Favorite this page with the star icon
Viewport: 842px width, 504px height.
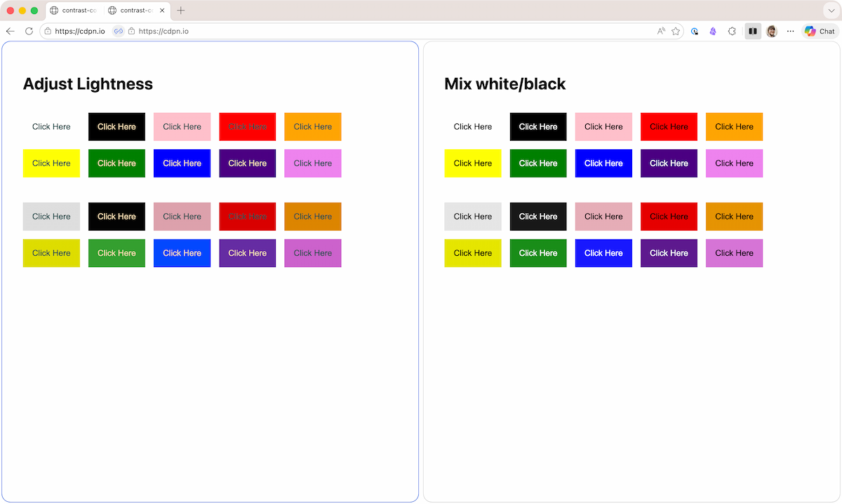[676, 31]
